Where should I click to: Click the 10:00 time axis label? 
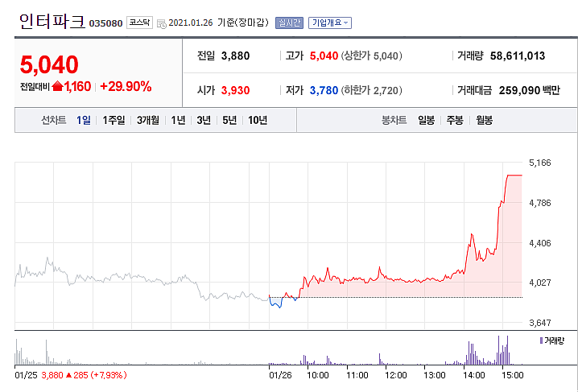(x=318, y=375)
